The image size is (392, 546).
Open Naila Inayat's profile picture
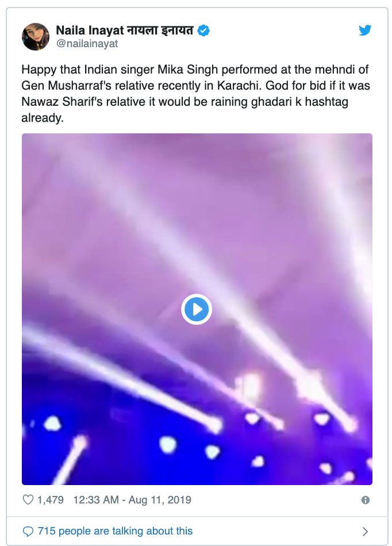click(36, 37)
